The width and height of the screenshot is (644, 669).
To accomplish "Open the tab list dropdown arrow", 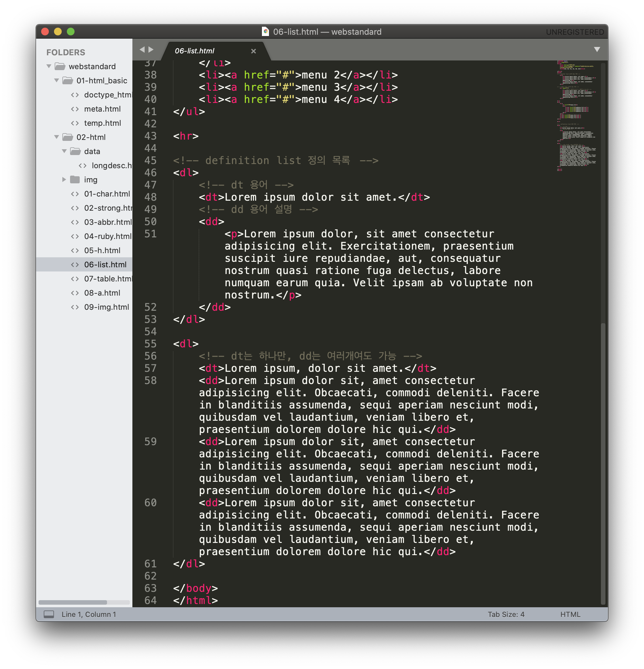I will 596,50.
